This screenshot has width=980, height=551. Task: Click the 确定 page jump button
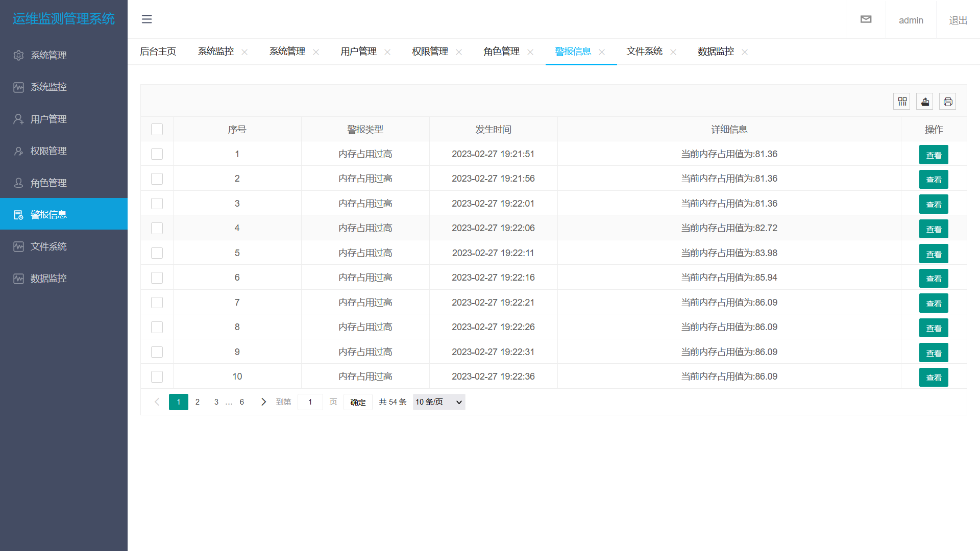point(358,402)
